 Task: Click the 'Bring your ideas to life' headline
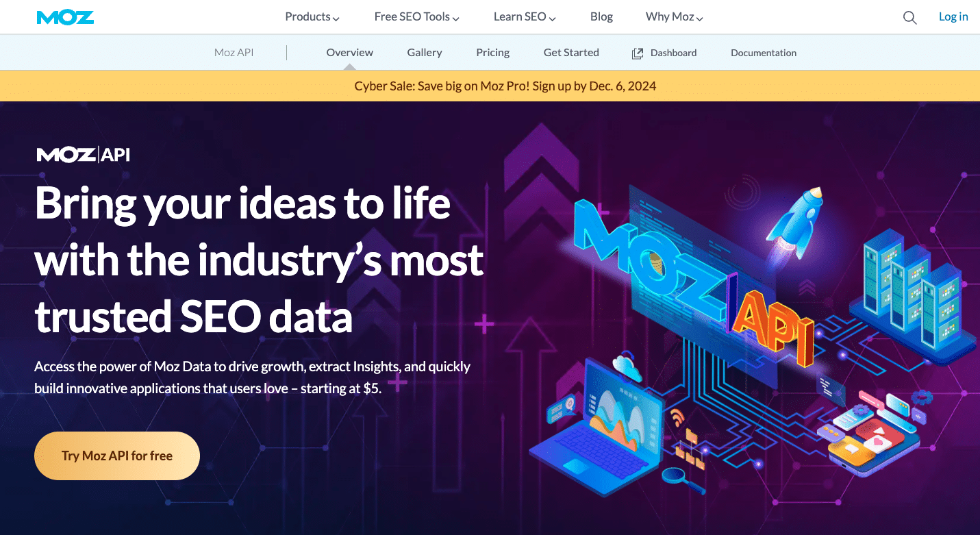259,259
